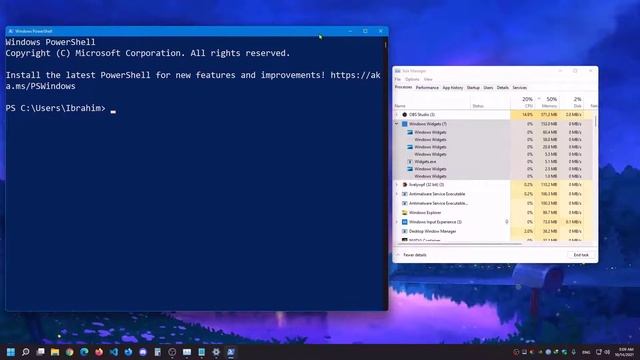Open the File menu in Task Manager
The width and height of the screenshot is (640, 360).
point(398,79)
